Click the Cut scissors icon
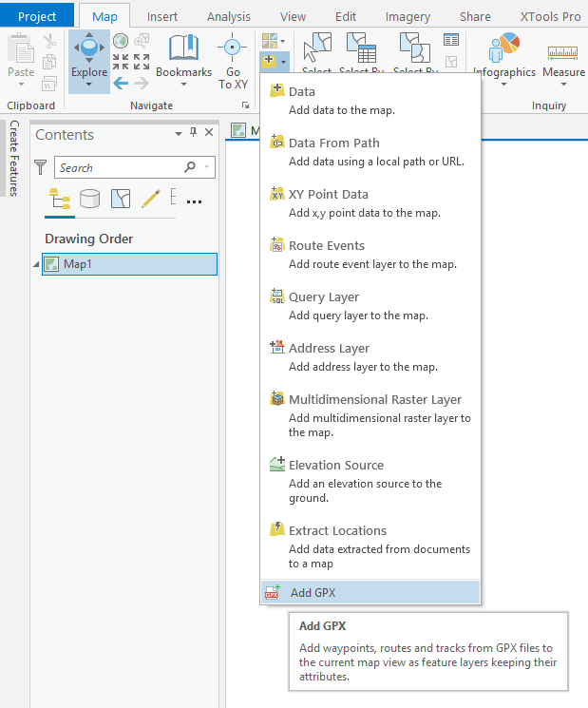 pyautogui.click(x=49, y=41)
